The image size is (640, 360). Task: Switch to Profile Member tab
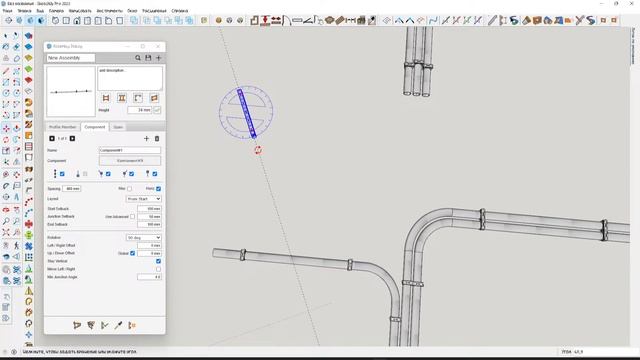point(62,127)
